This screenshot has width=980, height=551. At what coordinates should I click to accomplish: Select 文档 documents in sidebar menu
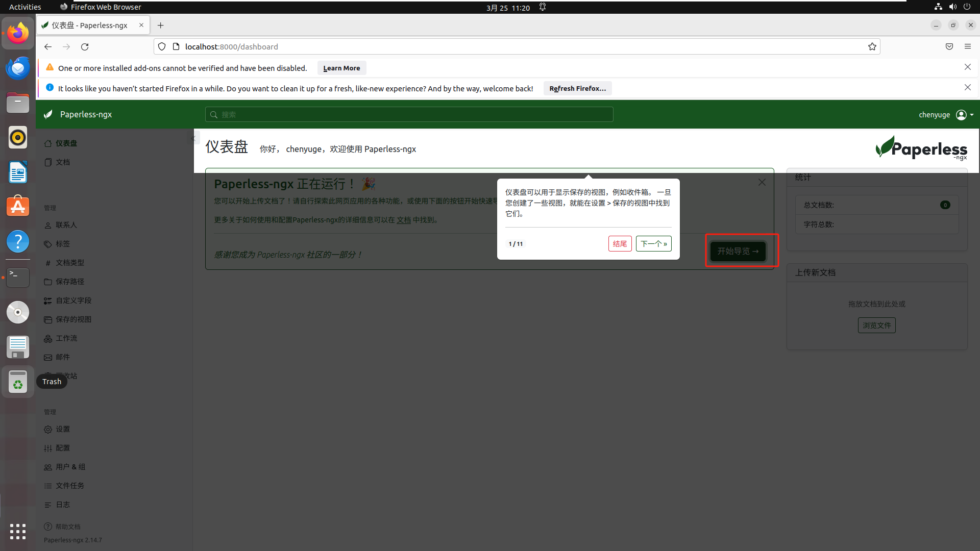62,162
